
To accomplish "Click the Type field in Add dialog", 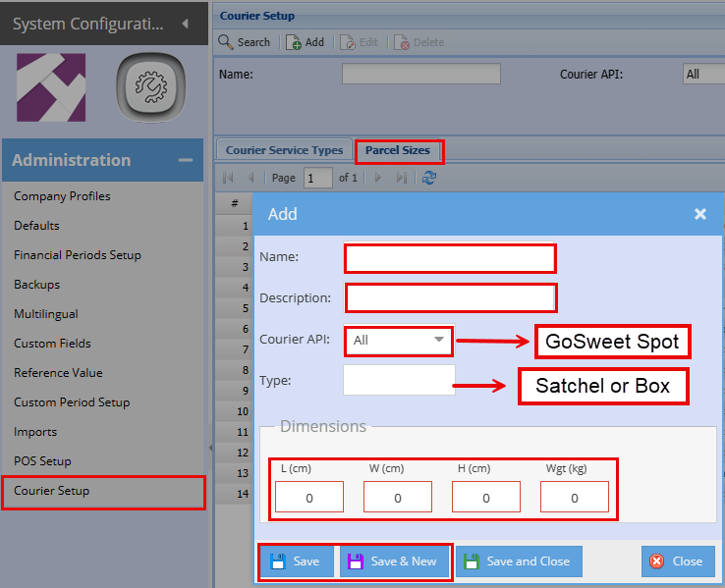I will point(399,380).
